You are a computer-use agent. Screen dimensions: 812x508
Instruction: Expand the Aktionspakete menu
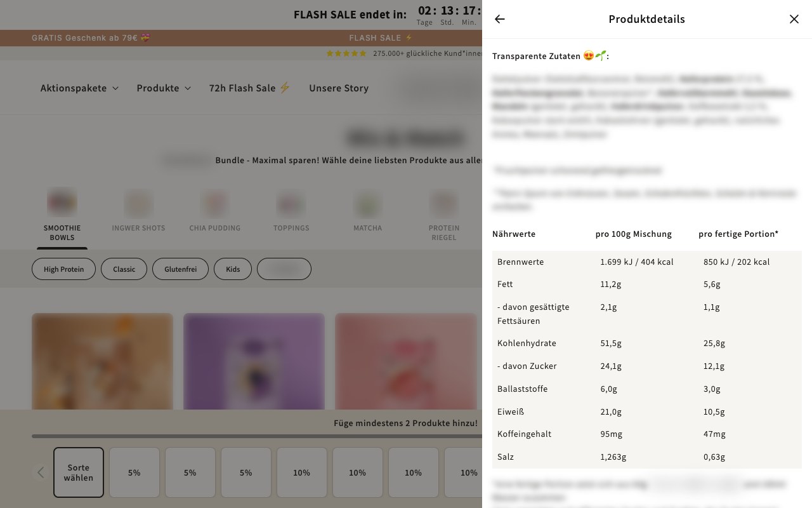[x=79, y=88]
